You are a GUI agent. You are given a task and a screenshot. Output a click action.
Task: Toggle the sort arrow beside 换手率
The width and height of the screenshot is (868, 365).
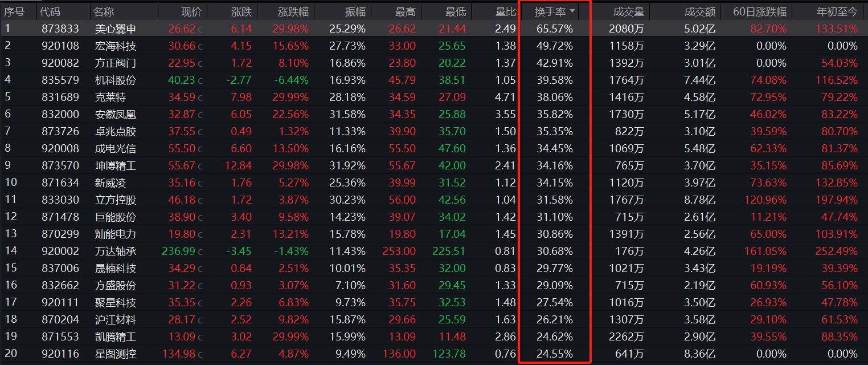(572, 11)
